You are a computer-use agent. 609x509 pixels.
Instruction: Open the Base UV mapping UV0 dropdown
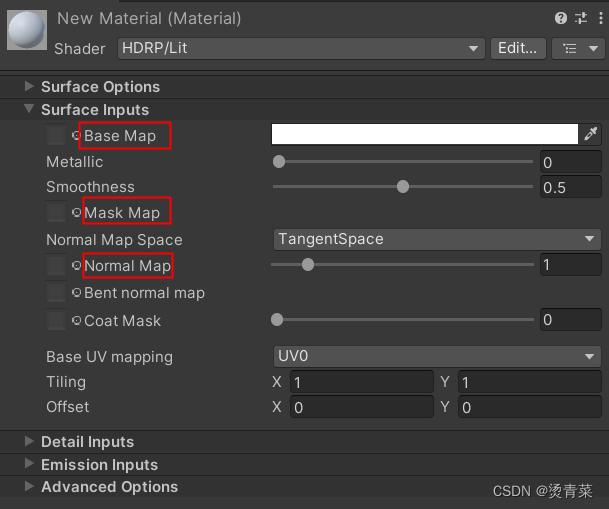pos(437,356)
